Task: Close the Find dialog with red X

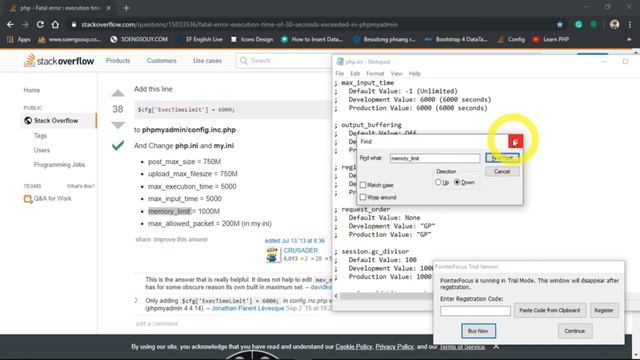Action: [x=515, y=142]
